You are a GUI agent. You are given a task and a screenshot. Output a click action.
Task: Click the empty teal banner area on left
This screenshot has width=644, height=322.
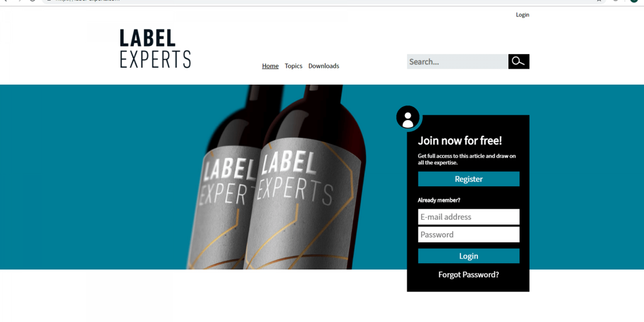94,177
